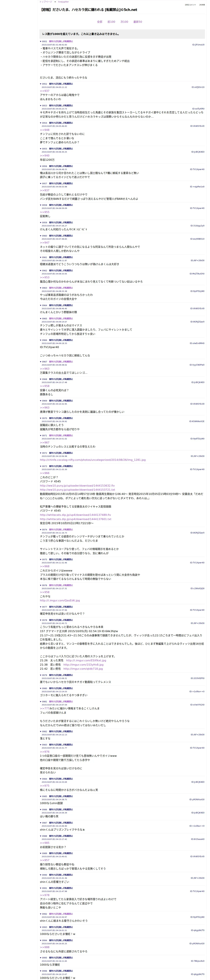Open the ▼ menu of post 0001
210x980 pixels.
coord(41,41)
